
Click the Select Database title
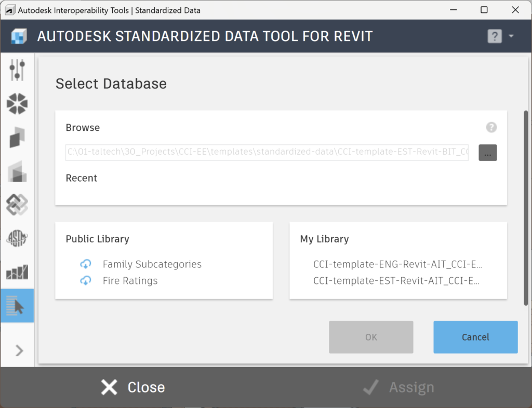pyautogui.click(x=111, y=84)
